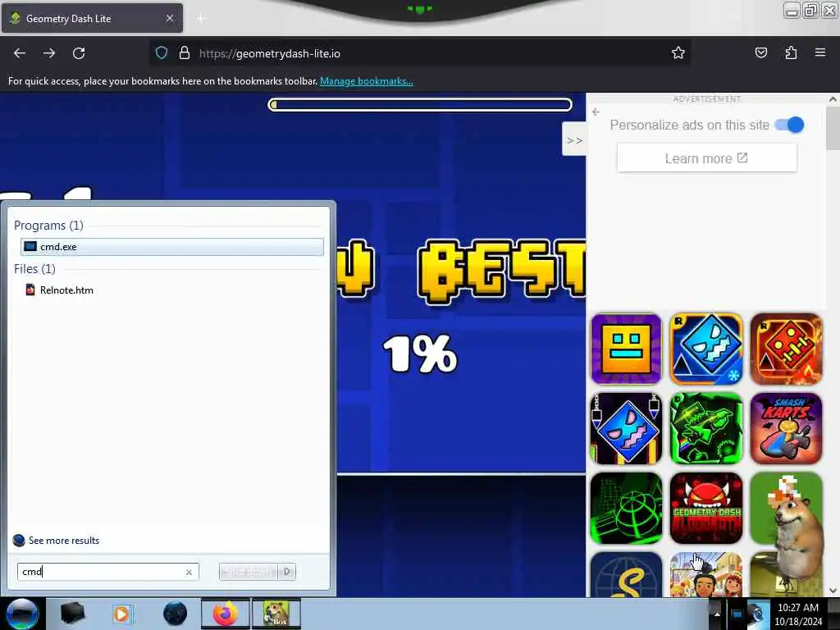The height and width of the screenshot is (630, 840).
Task: Click the game level progress bar
Action: coord(420,104)
